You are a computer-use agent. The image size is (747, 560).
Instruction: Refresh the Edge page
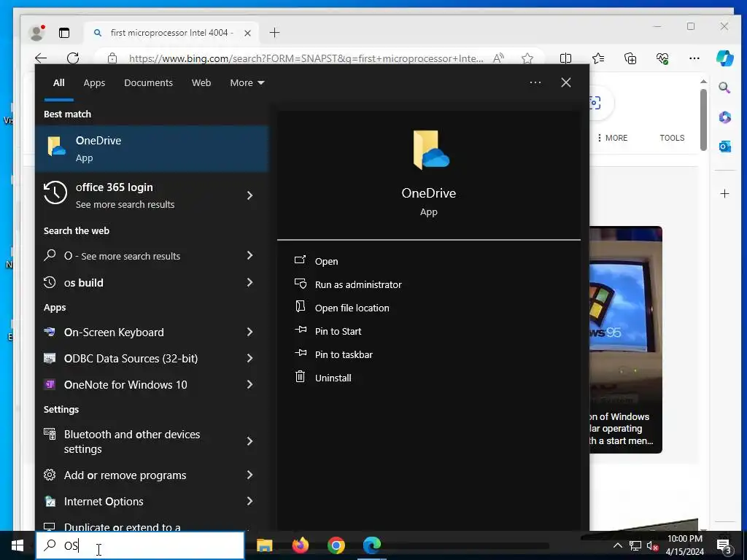pos(73,58)
